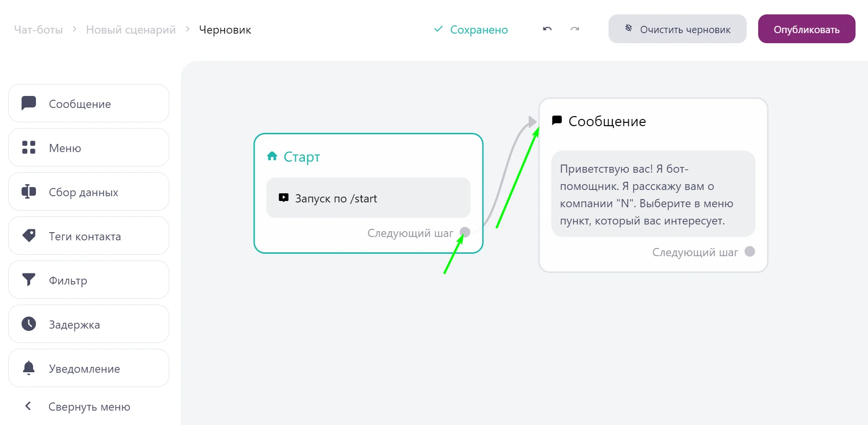Viewport: 868px width, 425px height.
Task: Open Новый сценарий breadcrumb
Action: (131, 30)
